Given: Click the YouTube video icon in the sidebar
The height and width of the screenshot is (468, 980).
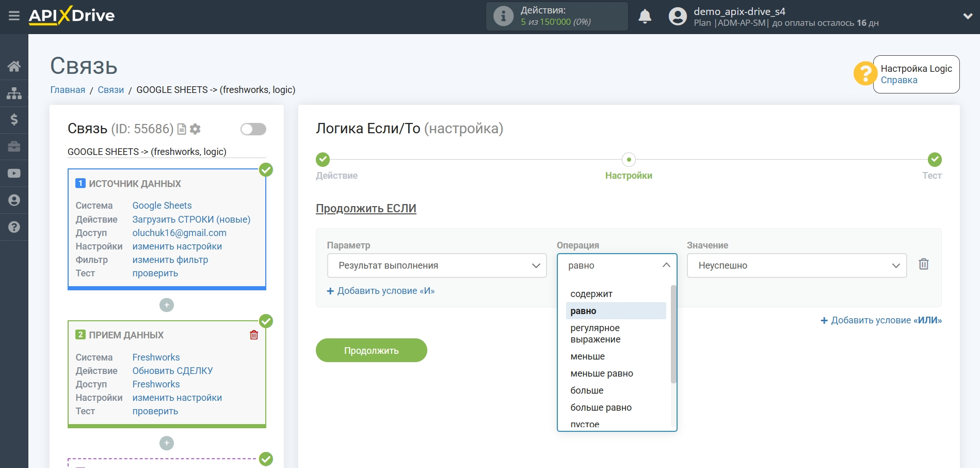Looking at the screenshot, I should click(14, 174).
